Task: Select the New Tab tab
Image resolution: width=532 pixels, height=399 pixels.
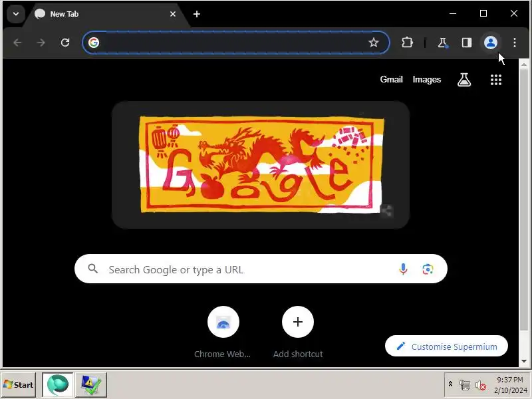Action: [105, 14]
